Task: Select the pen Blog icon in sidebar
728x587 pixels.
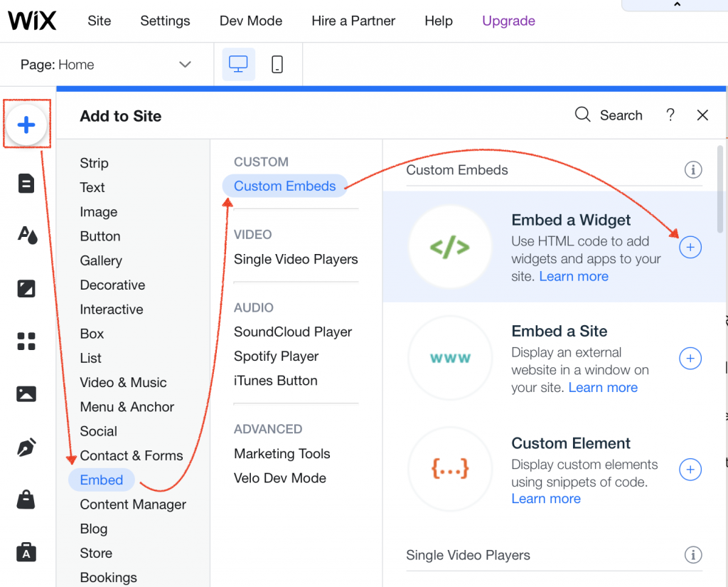Action: pyautogui.click(x=26, y=445)
